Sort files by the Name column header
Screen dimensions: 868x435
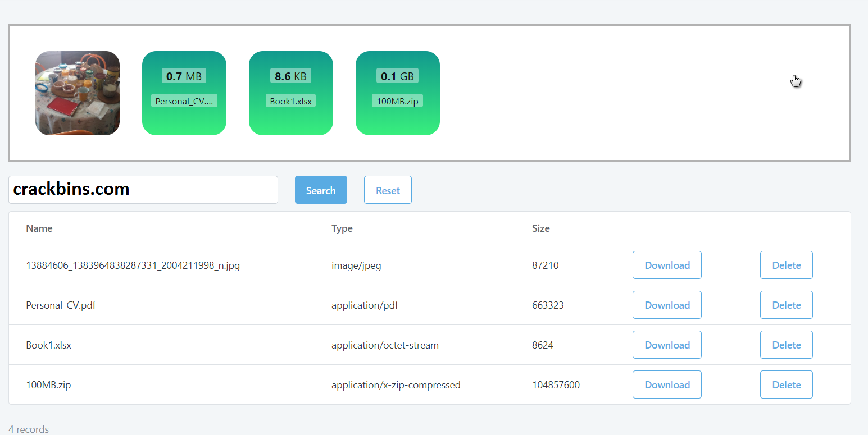tap(39, 228)
